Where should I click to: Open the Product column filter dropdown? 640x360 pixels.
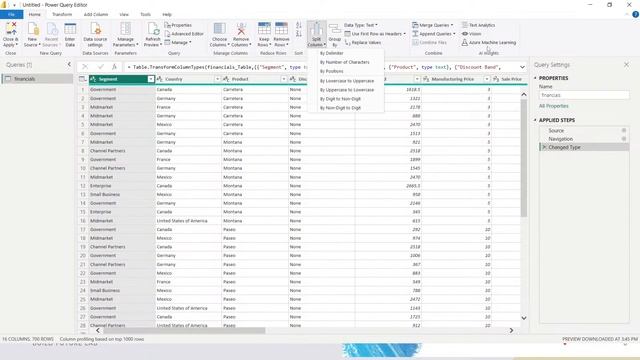pos(284,79)
